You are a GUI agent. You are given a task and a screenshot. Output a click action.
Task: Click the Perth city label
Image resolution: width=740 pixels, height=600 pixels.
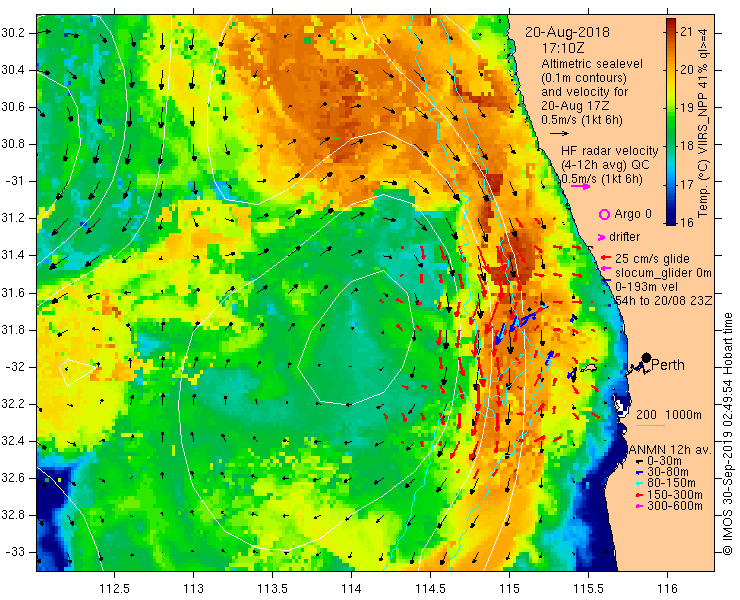pyautogui.click(x=668, y=365)
